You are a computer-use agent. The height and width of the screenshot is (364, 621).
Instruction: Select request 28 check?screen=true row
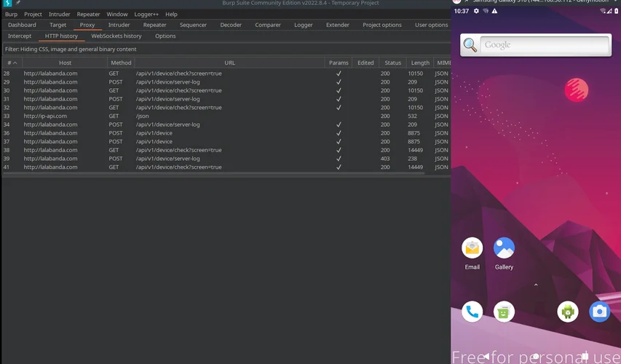pos(226,74)
